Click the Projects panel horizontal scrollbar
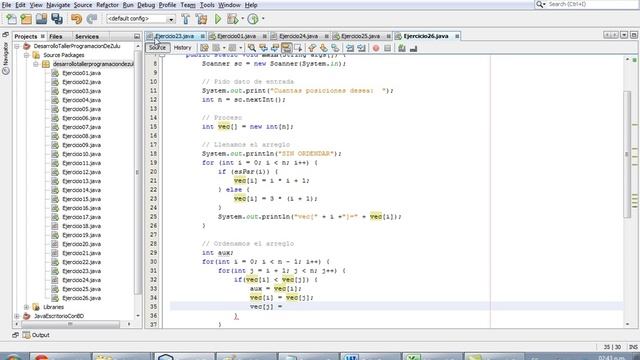Viewport: 640px width, 360px height. coord(70,324)
